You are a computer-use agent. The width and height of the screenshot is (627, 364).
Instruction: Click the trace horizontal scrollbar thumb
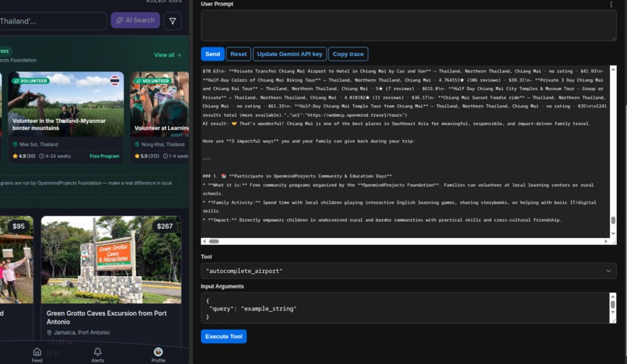(214, 241)
